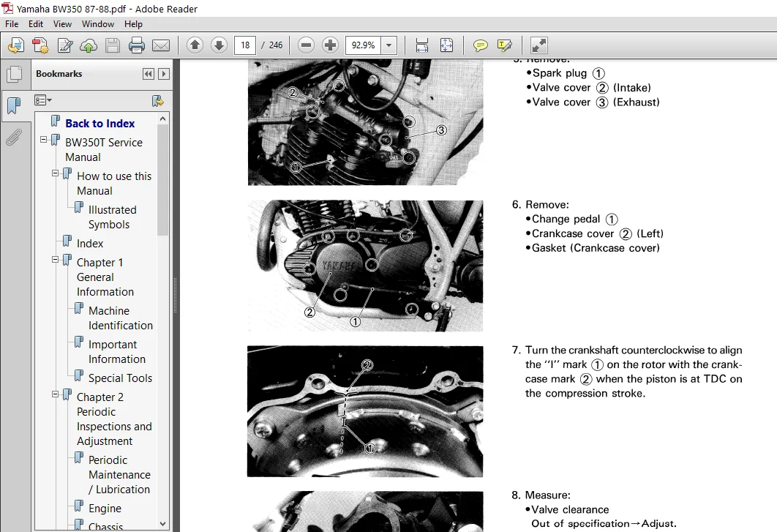Select BW350T Service Manual bookmark
The width and height of the screenshot is (777, 532).
pyautogui.click(x=104, y=150)
